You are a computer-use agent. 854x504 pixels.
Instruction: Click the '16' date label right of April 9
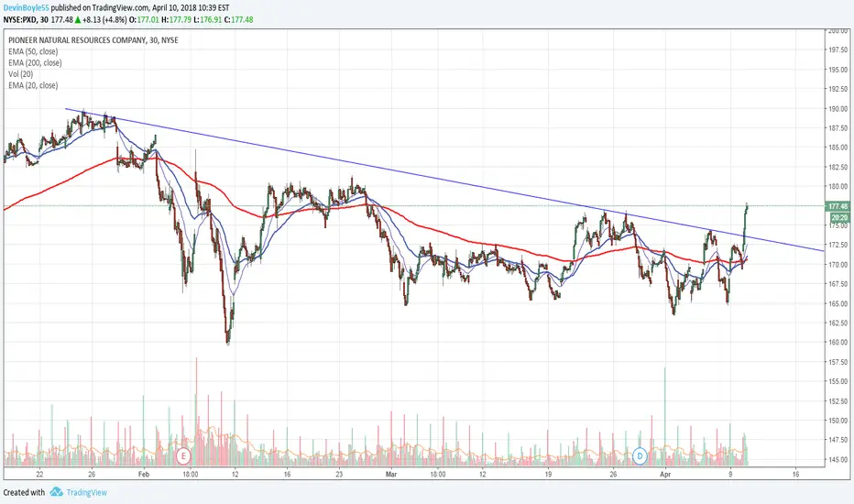(795, 474)
